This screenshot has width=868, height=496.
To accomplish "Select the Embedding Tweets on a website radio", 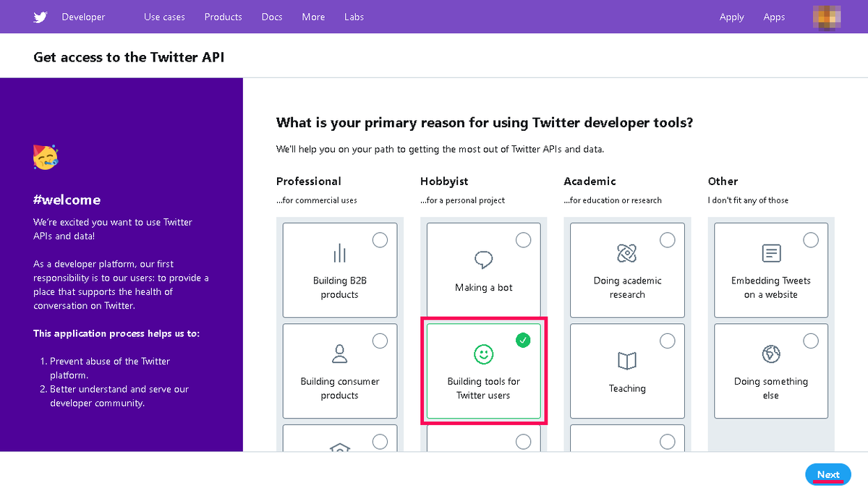I will pos(812,240).
